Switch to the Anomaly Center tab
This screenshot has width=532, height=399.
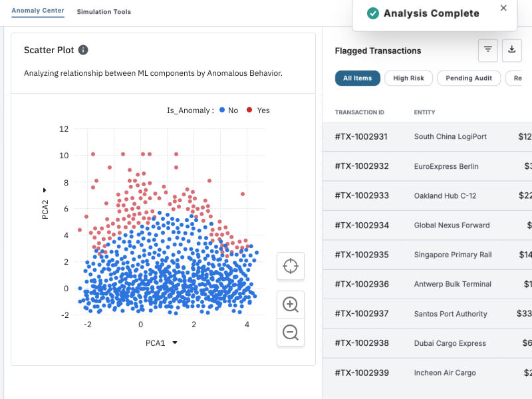point(38,11)
